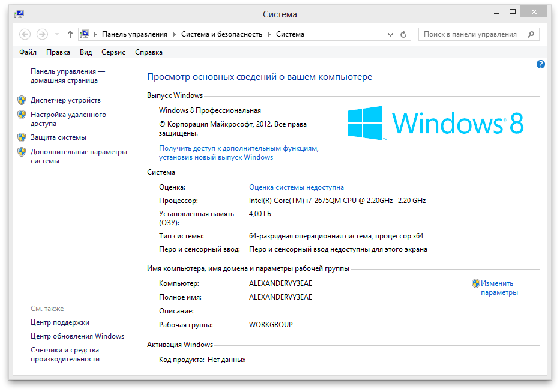Click Панель управления breadcrumb in address bar

[134, 34]
